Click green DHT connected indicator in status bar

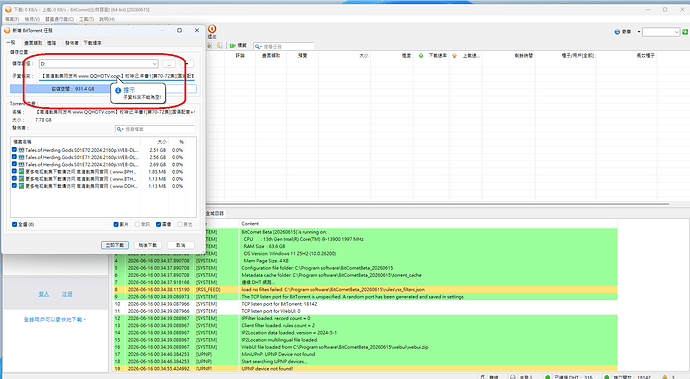tap(547, 377)
